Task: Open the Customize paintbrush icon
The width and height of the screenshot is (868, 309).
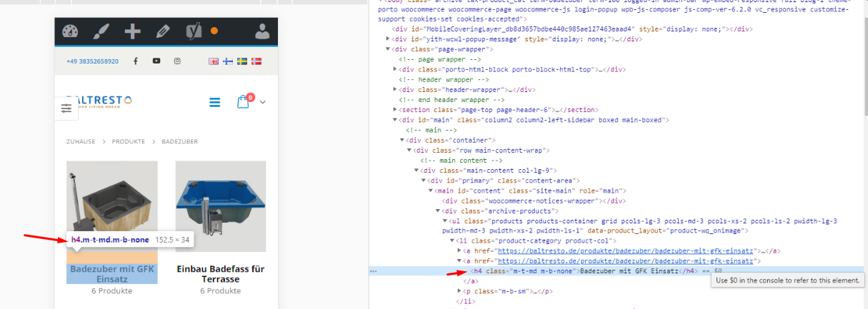Action: (x=101, y=31)
